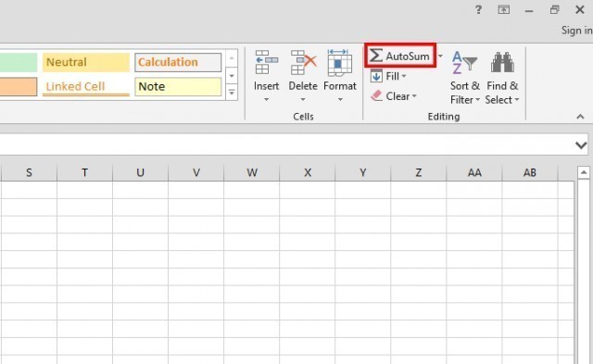Open the Format cells icon menu
This screenshot has width=593, height=364.
click(x=340, y=62)
